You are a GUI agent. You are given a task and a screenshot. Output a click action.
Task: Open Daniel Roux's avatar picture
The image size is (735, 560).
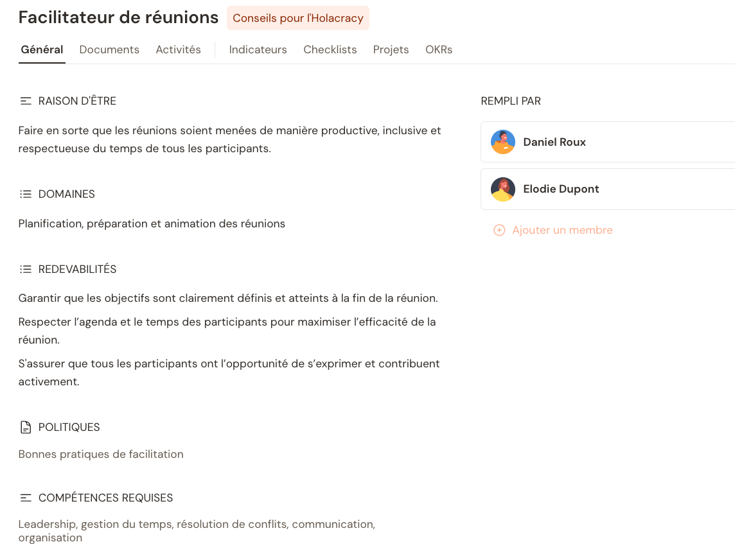(x=503, y=142)
